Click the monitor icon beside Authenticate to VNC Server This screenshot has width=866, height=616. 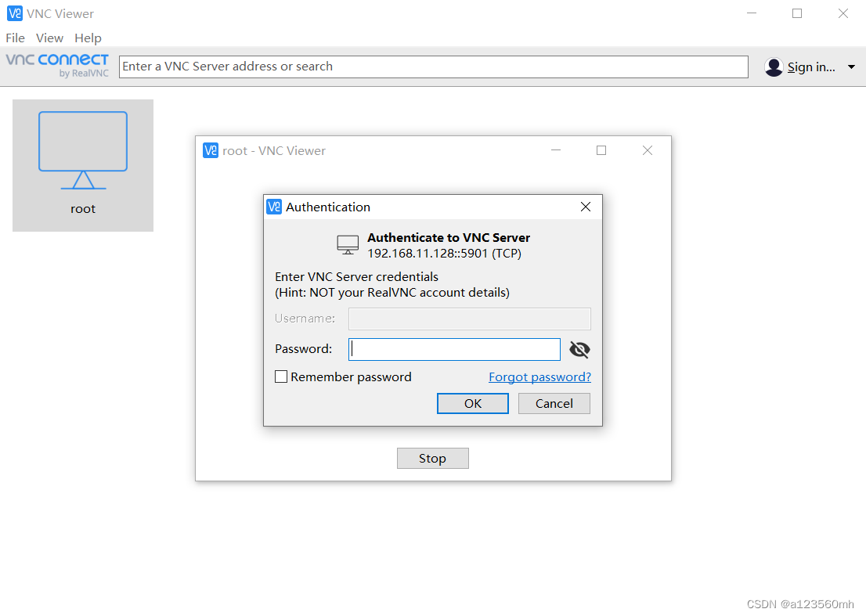coord(348,245)
